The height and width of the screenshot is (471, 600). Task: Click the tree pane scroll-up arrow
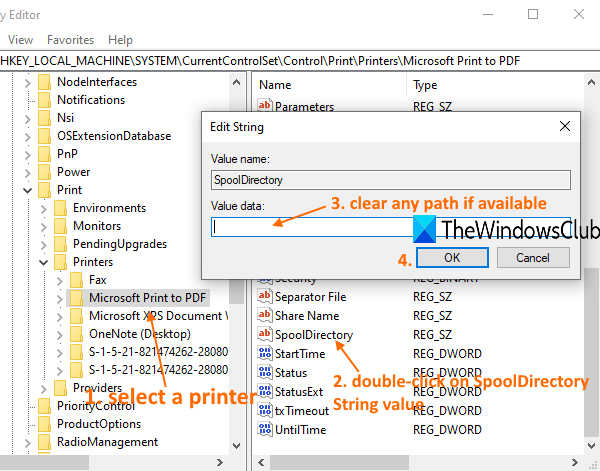coord(236,82)
